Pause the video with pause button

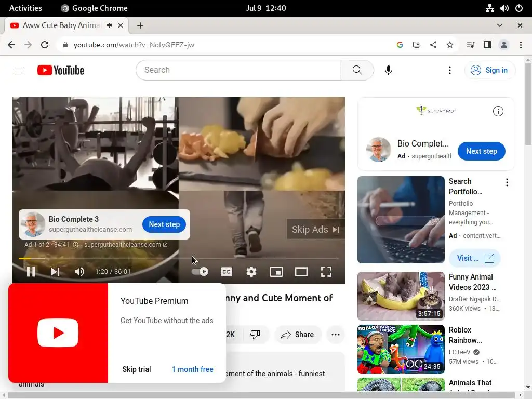pyautogui.click(x=31, y=271)
